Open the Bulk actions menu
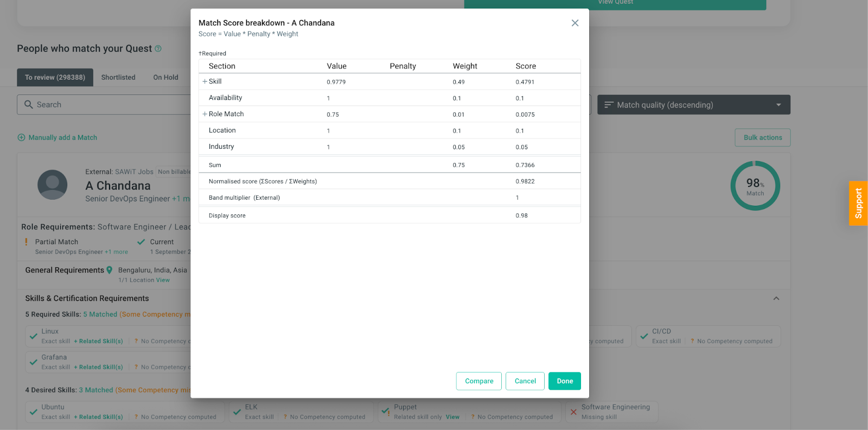The width and height of the screenshot is (868, 430). pos(762,138)
